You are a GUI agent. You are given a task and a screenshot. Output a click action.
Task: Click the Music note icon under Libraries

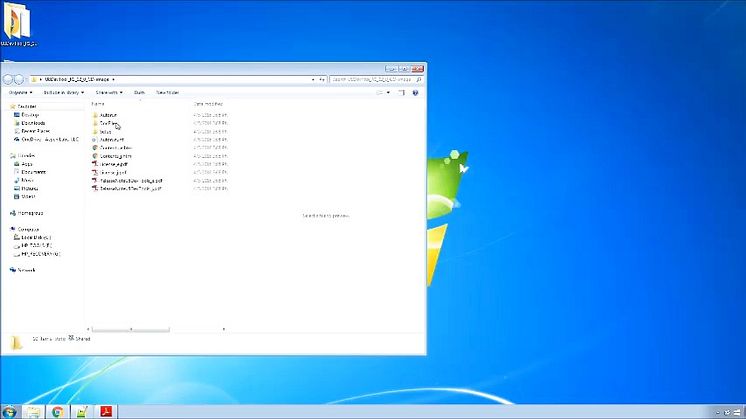point(17,180)
